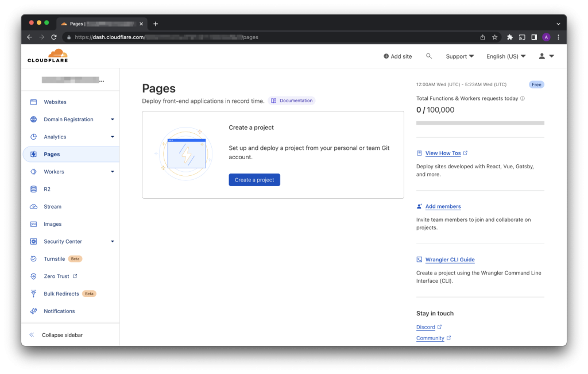Screen dimensions: 588x374
Task: Open the Wrangler CLI Guide link
Action: click(x=450, y=260)
